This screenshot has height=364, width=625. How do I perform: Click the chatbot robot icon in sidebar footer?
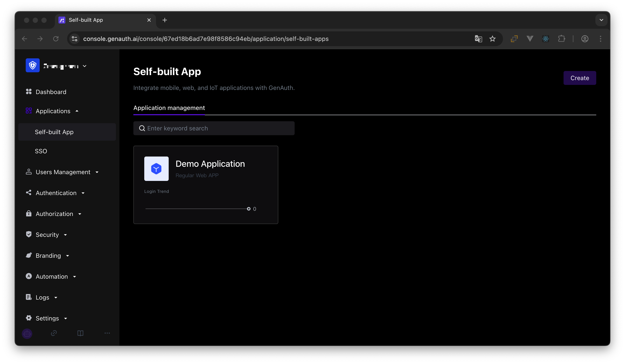coord(27,334)
